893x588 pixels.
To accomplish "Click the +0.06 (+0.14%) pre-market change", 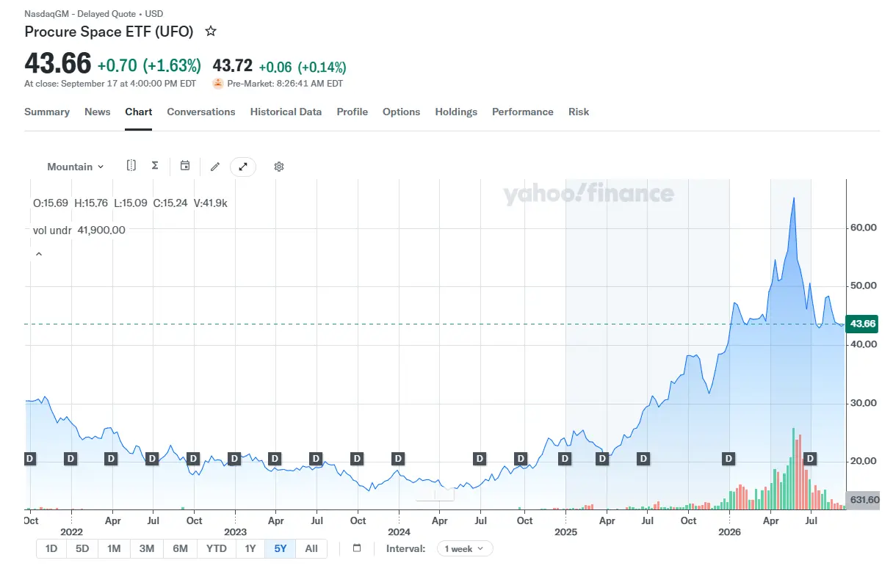I will (x=302, y=67).
